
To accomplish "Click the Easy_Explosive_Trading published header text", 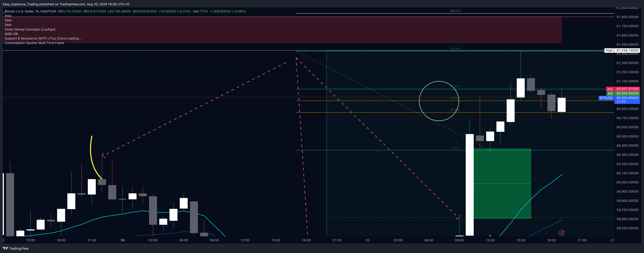I will coord(66,4).
